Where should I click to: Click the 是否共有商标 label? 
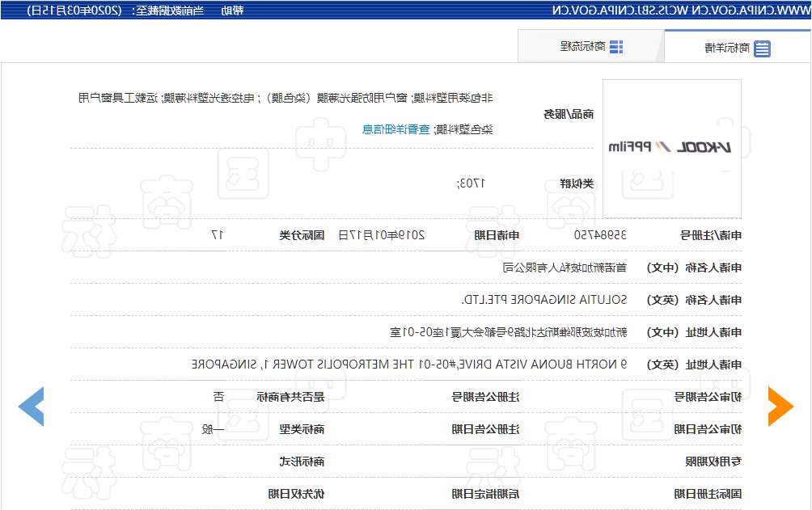point(290,397)
